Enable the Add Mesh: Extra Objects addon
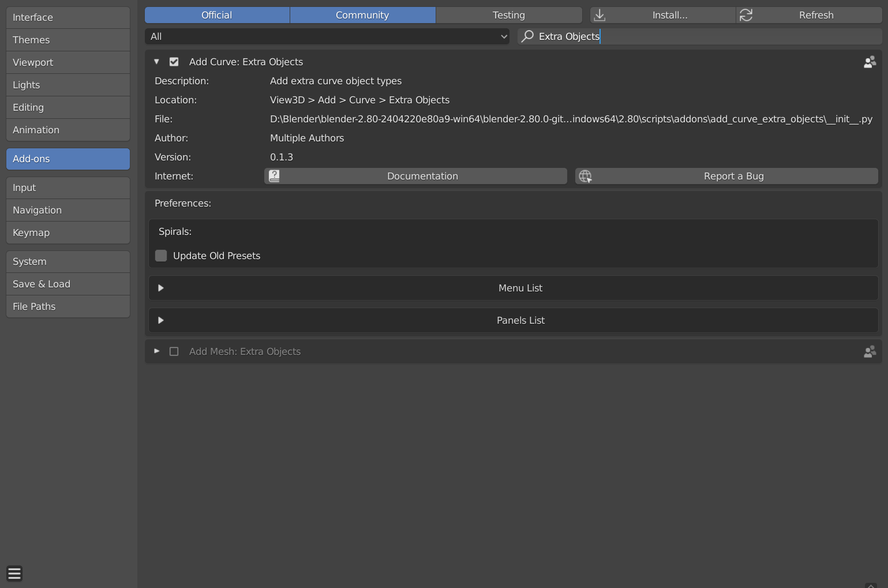Image resolution: width=888 pixels, height=588 pixels. (174, 351)
